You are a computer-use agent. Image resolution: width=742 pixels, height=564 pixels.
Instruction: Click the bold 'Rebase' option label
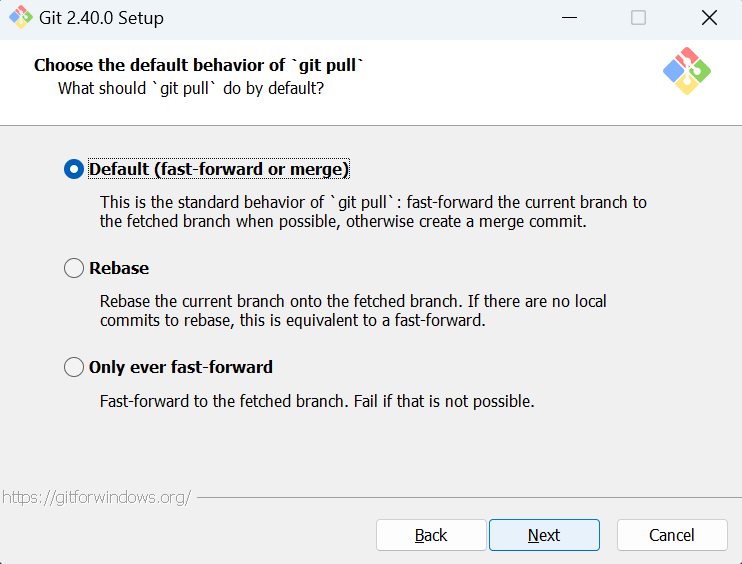coord(119,268)
